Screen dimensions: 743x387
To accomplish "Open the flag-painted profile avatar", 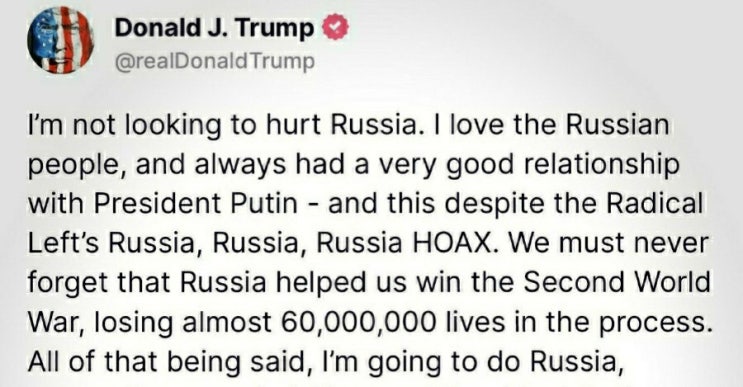I will 60,40.
